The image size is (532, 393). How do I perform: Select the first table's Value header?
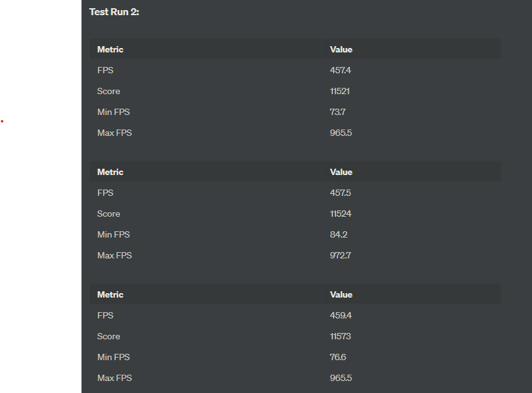click(x=341, y=49)
